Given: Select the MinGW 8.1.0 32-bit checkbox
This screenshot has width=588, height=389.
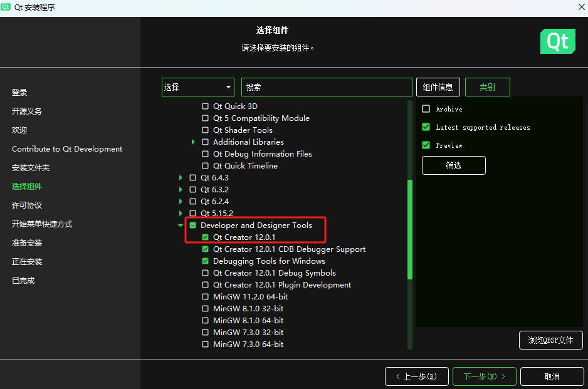Looking at the screenshot, I should tap(205, 308).
